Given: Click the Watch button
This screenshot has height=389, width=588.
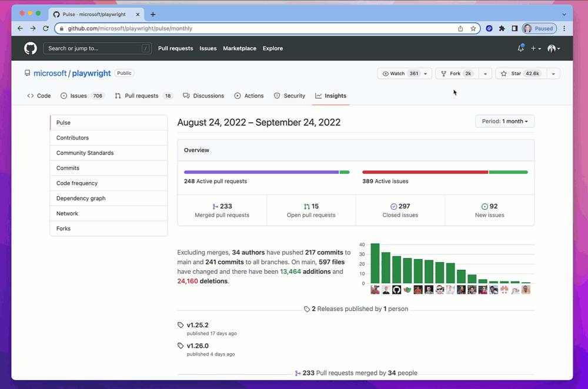Looking at the screenshot, I should coord(405,73).
